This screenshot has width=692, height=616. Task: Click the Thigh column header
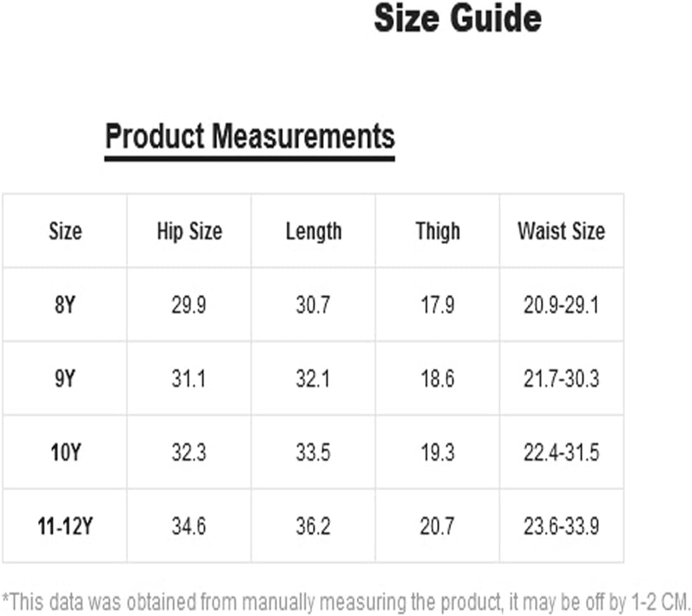(438, 232)
